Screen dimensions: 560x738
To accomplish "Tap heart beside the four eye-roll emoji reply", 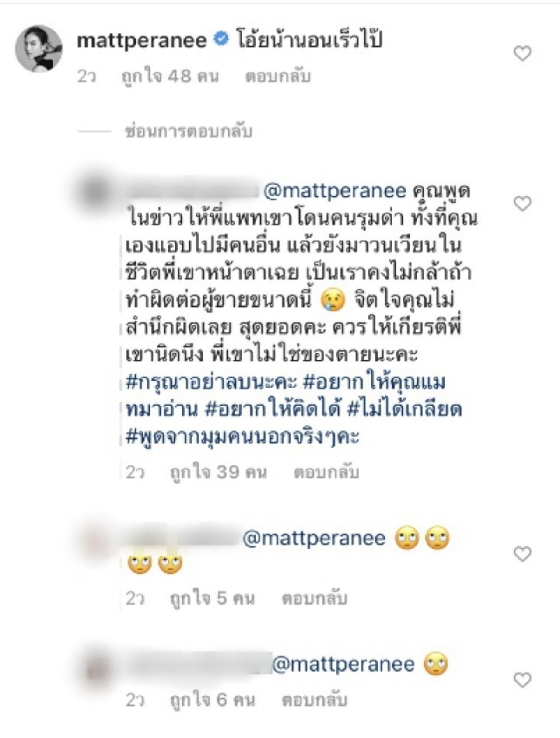I will 522,554.
